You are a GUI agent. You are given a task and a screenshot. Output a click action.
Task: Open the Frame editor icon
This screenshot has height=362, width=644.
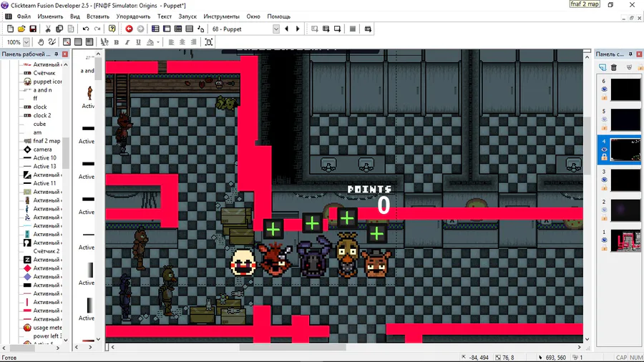point(167,29)
